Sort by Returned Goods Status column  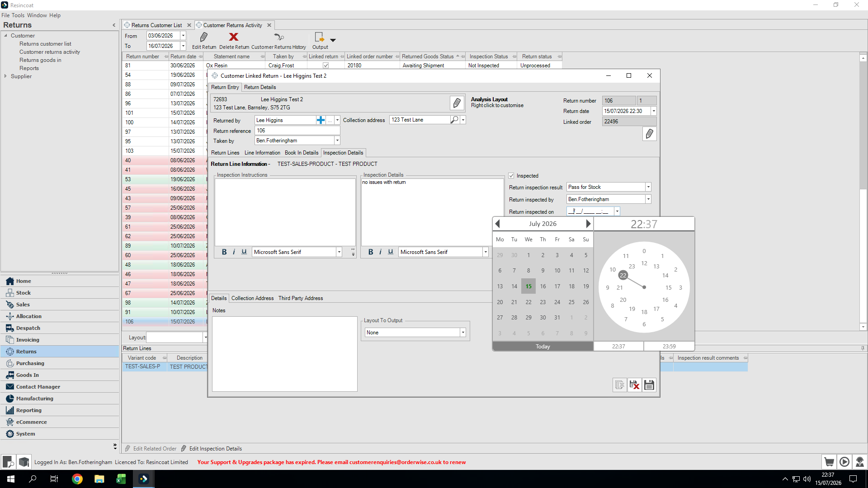tap(428, 56)
